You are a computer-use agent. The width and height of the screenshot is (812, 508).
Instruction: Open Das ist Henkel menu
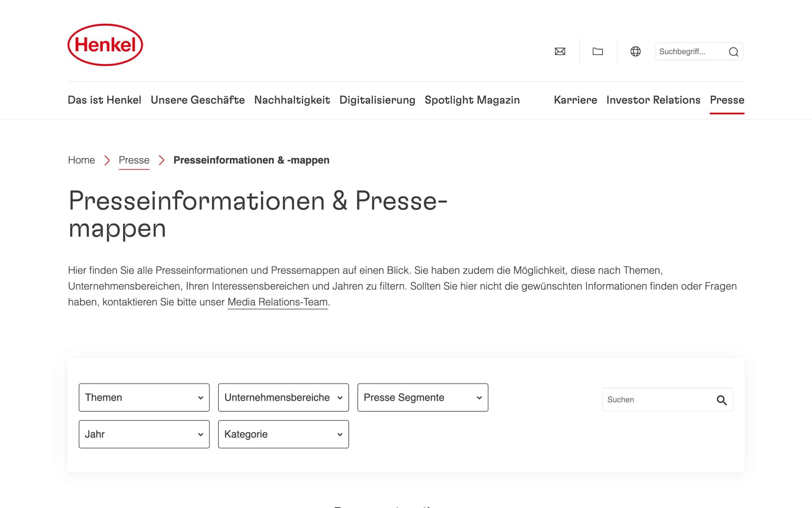(104, 100)
